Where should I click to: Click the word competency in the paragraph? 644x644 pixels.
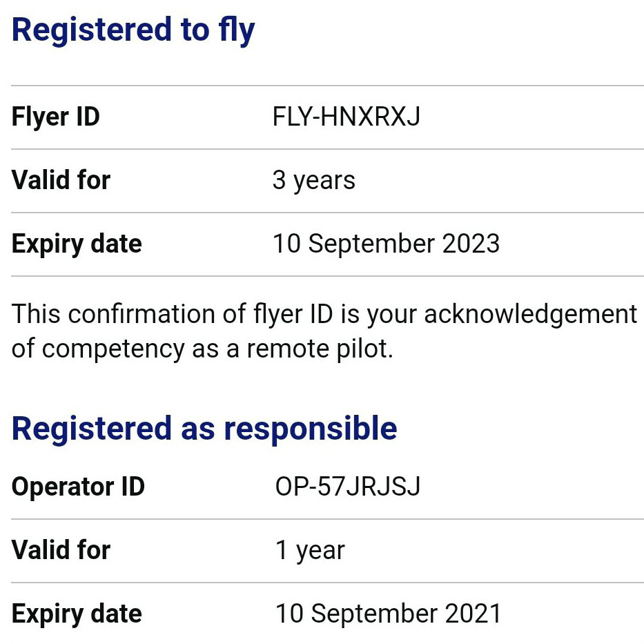[114, 349]
